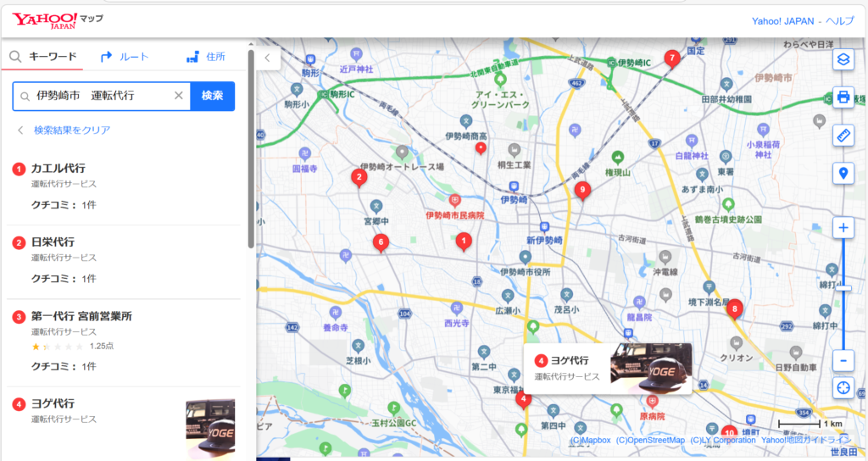Select カエル代行 in the results list
Image resolution: width=868 pixels, height=461 pixels.
58,169
